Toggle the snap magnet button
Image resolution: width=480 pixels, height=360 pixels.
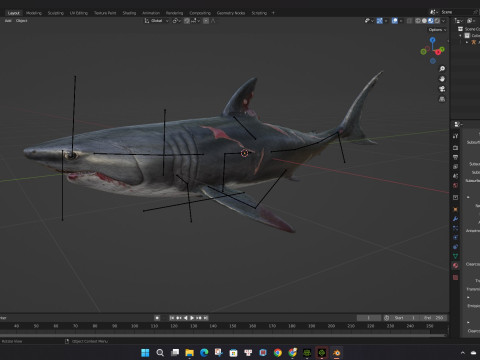(x=187, y=21)
